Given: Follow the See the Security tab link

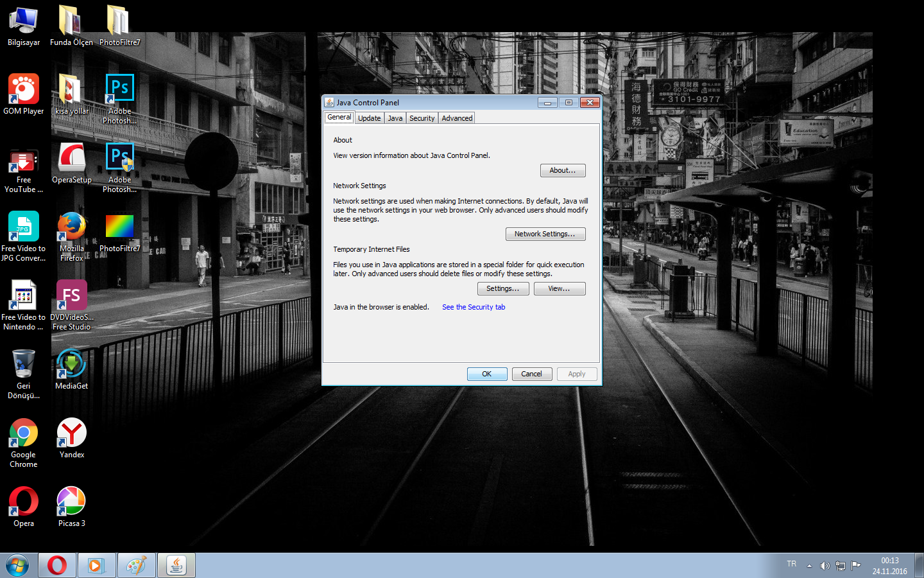Looking at the screenshot, I should point(474,307).
